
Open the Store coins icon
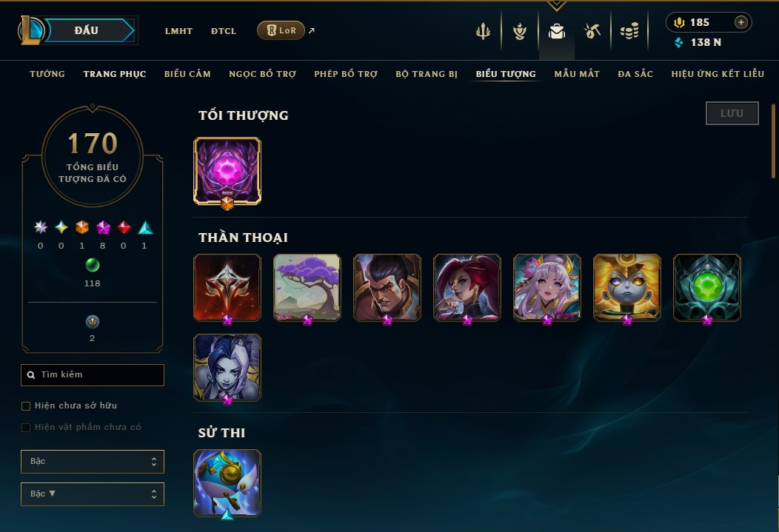(x=629, y=31)
